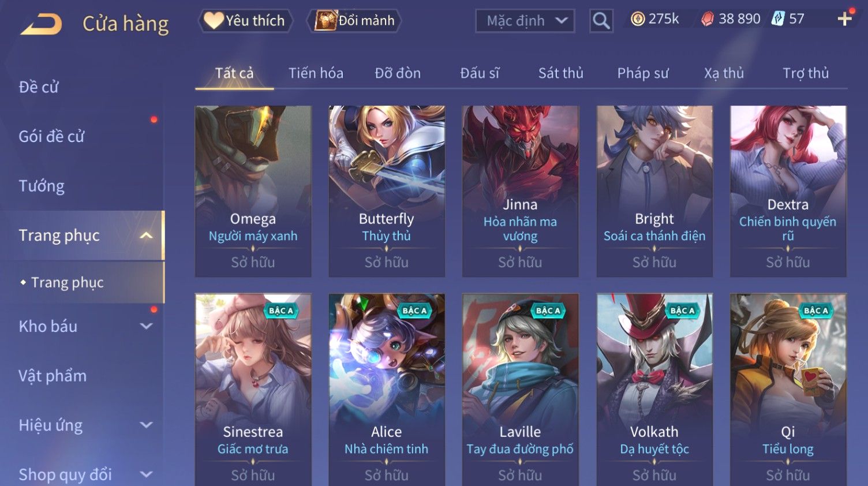
Task: Open the search magnifier icon
Action: click(x=601, y=21)
